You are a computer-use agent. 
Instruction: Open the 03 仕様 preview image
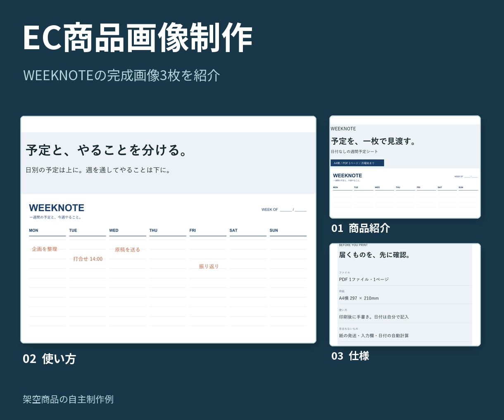coord(405,295)
